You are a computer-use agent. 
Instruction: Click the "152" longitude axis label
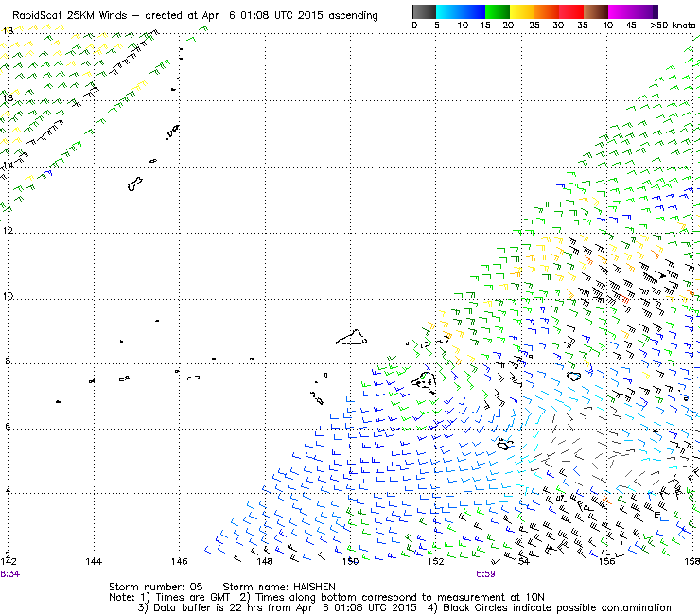coord(436,561)
